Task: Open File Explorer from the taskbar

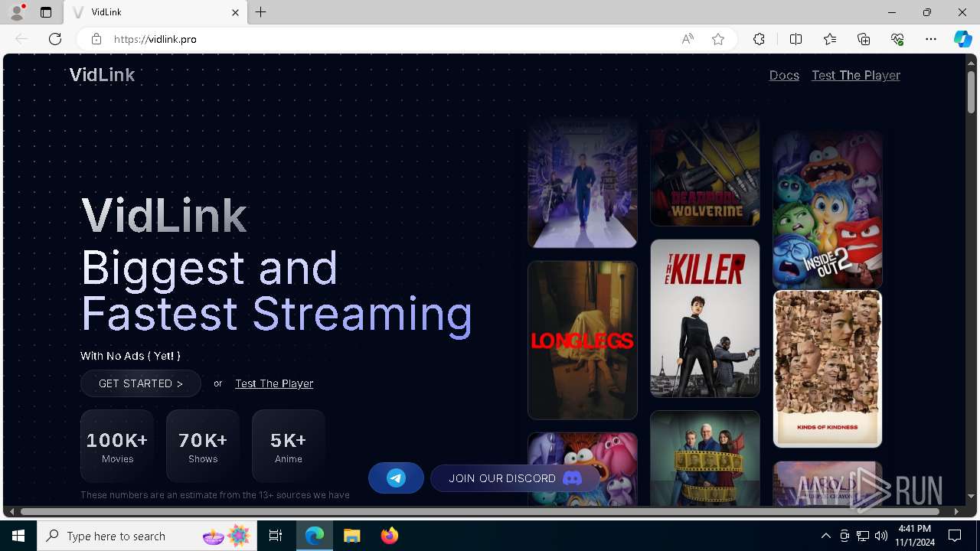Action: point(351,536)
